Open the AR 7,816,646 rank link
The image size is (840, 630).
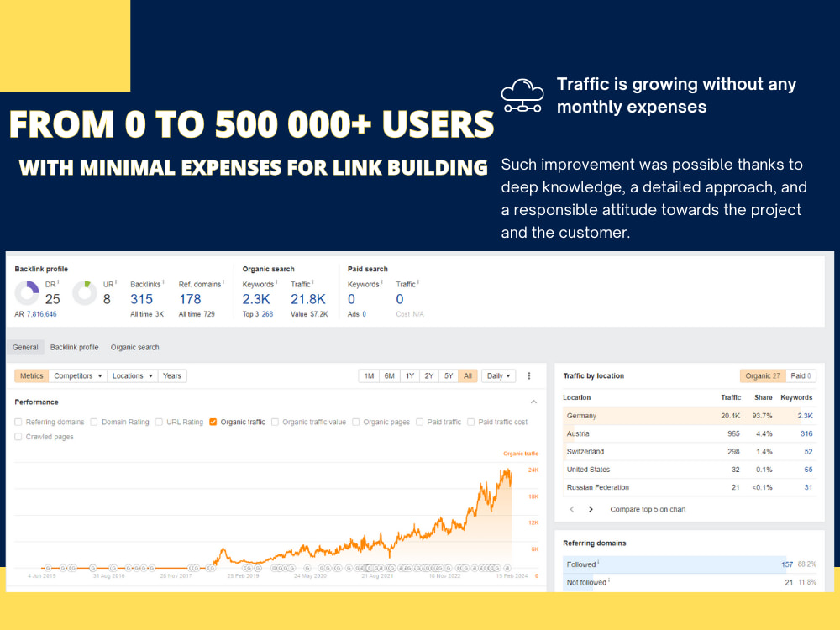click(41, 314)
